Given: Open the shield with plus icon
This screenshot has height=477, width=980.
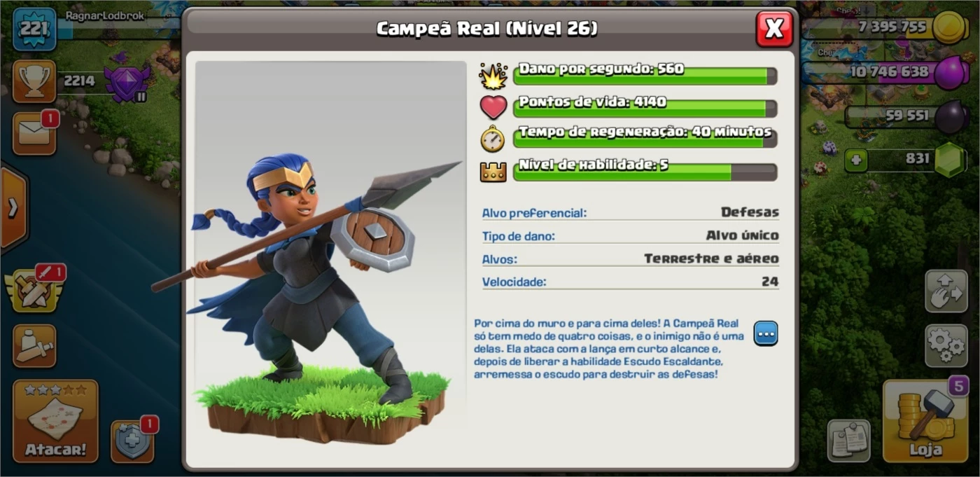Looking at the screenshot, I should pyautogui.click(x=132, y=441).
